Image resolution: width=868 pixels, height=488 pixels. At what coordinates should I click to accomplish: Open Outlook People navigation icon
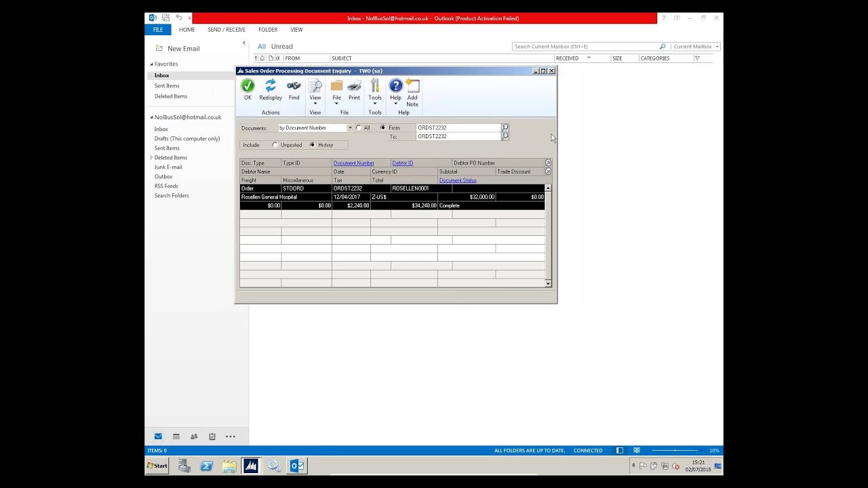(194, 436)
